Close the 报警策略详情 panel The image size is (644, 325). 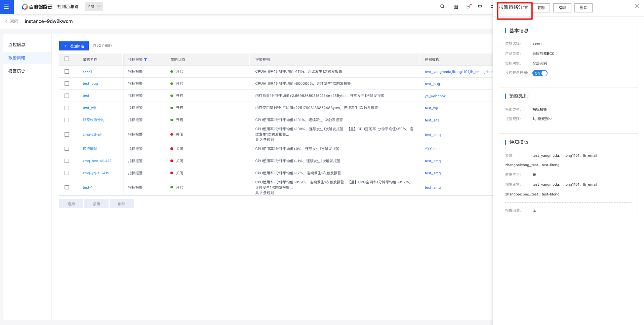(x=637, y=6)
